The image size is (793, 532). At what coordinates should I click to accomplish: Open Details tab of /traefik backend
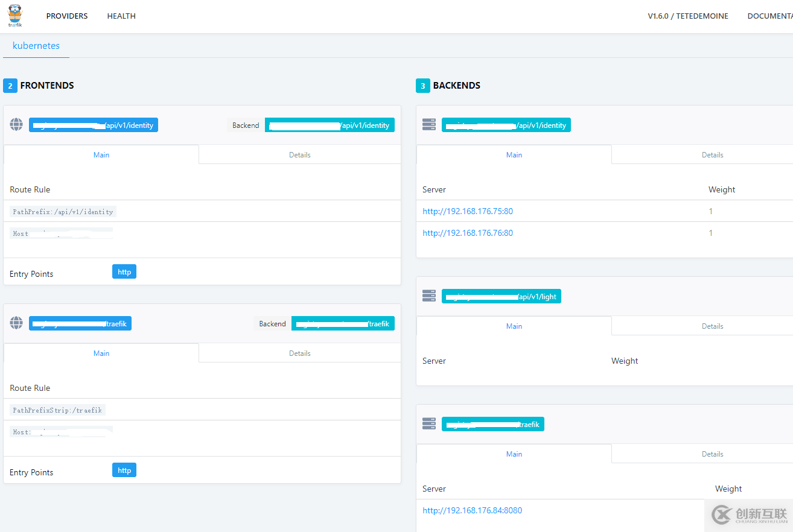pyautogui.click(x=713, y=454)
